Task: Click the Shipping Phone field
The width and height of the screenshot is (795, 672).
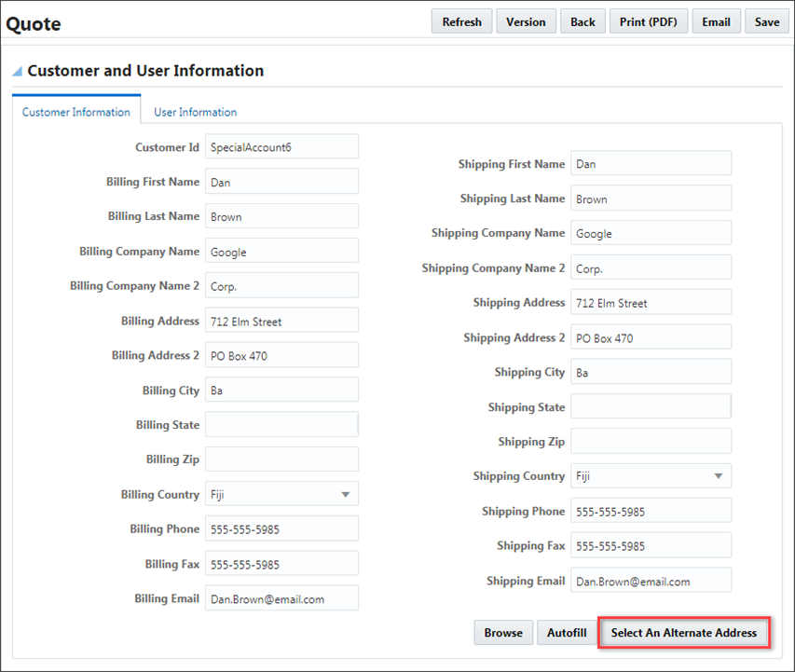Action: (651, 510)
